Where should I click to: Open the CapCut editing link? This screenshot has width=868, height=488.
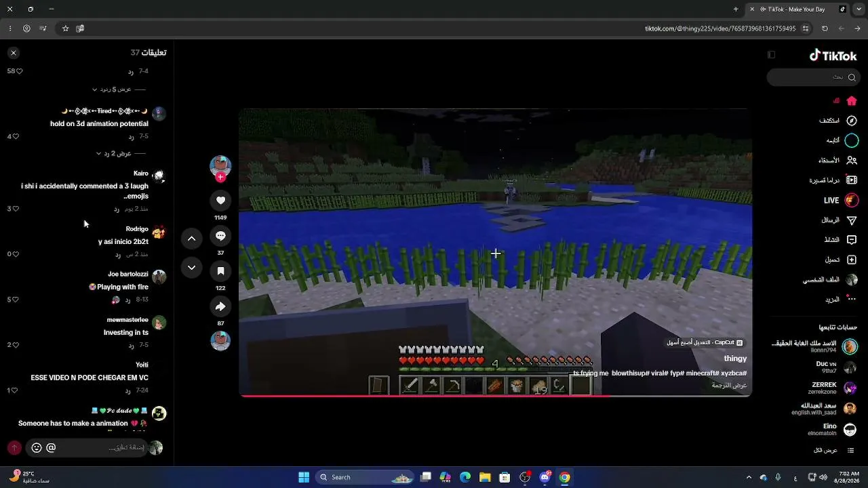[705, 343]
